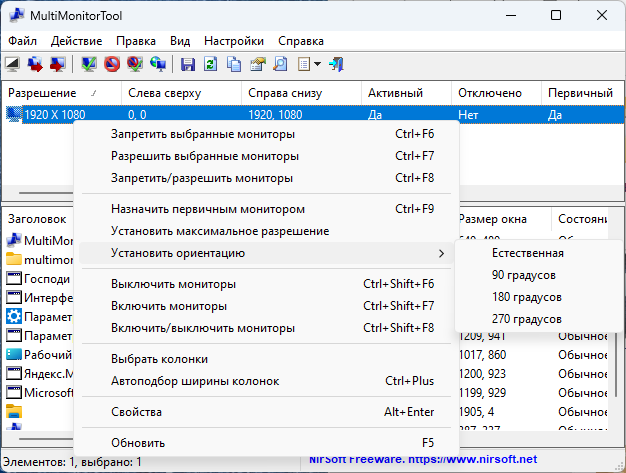Open the Настройки menu
This screenshot has width=626, height=473.
[234, 41]
